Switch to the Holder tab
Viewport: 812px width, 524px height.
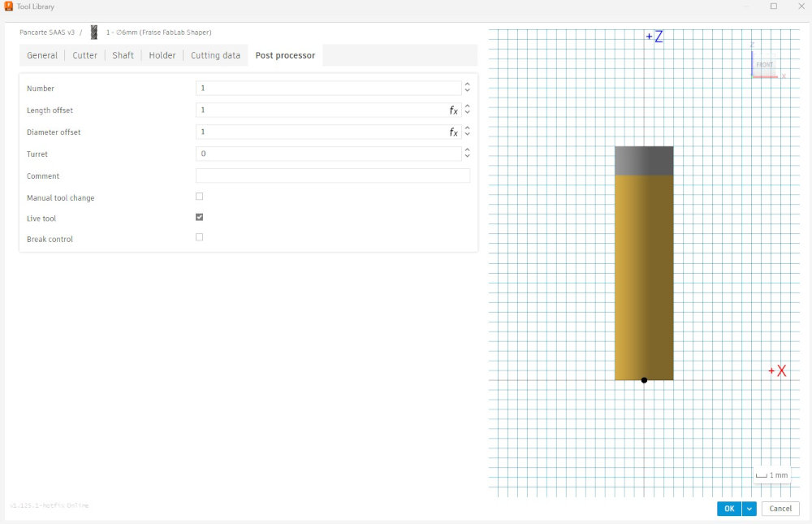coord(162,55)
